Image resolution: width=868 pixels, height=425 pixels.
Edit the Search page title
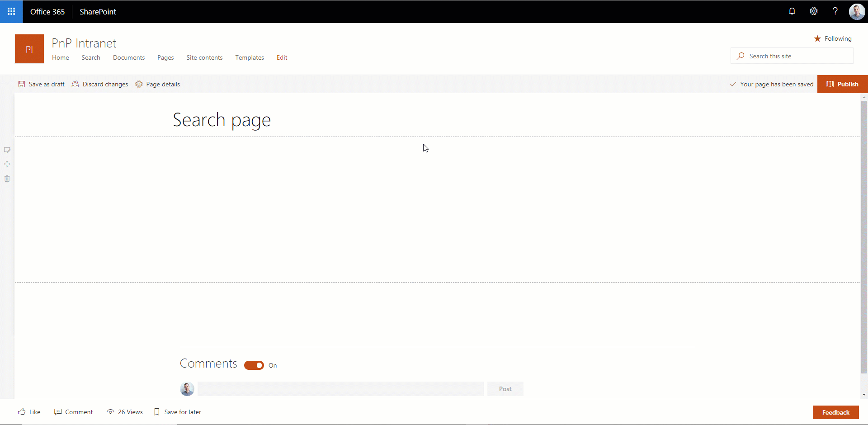[222, 120]
